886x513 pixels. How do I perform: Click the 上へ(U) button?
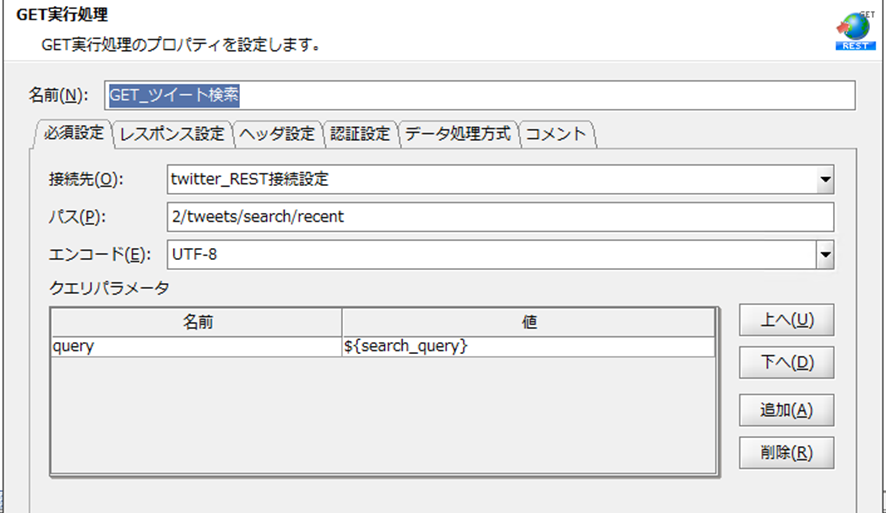(787, 320)
